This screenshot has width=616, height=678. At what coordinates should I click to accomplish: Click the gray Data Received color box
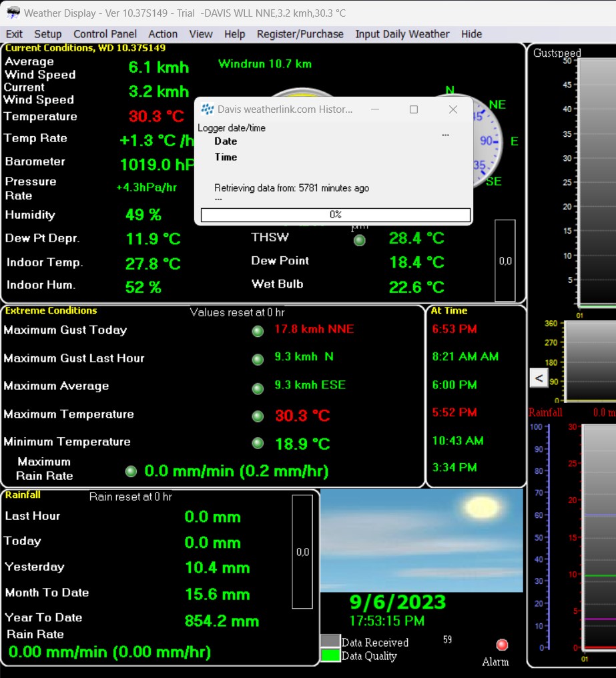[x=330, y=641]
